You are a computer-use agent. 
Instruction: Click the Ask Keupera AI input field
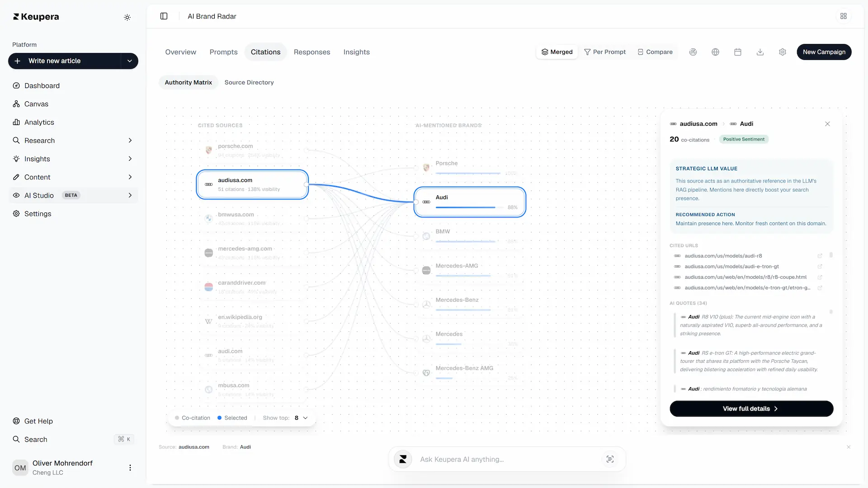pos(507,460)
